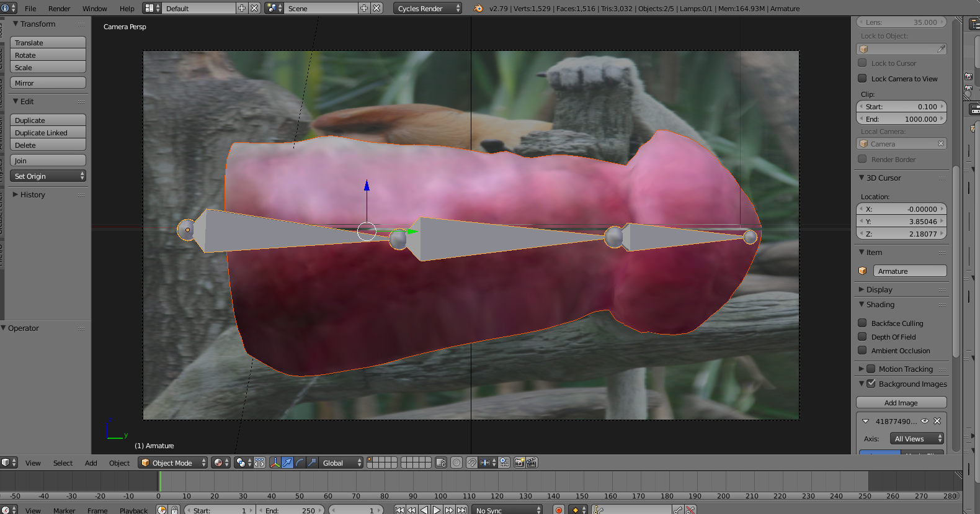Toggle the 3D manipulator axes icon

coord(275,462)
